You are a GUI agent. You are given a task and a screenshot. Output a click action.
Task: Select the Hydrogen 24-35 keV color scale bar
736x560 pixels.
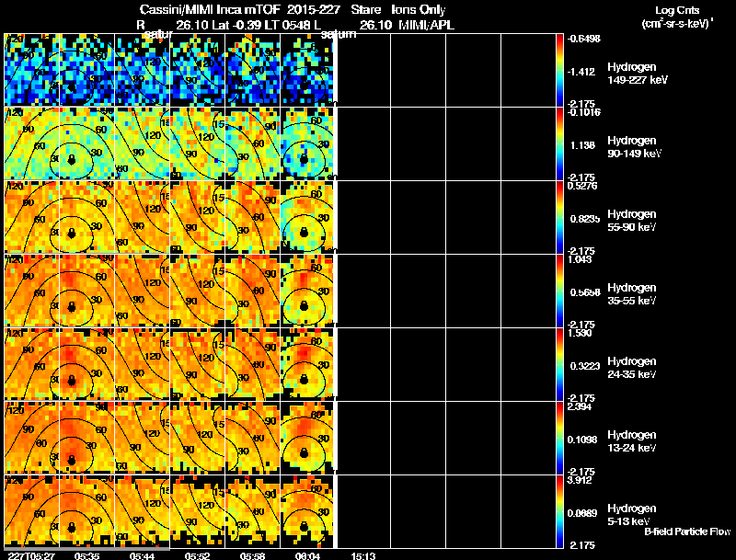(559, 364)
